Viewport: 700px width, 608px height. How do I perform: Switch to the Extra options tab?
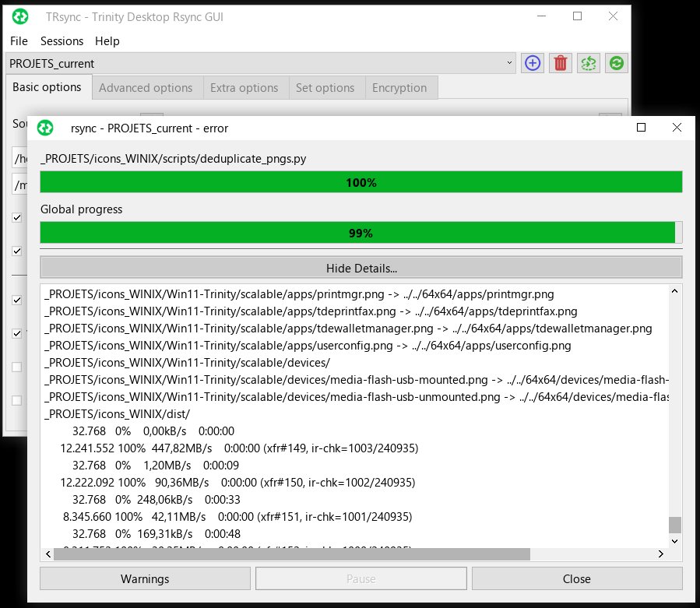244,87
